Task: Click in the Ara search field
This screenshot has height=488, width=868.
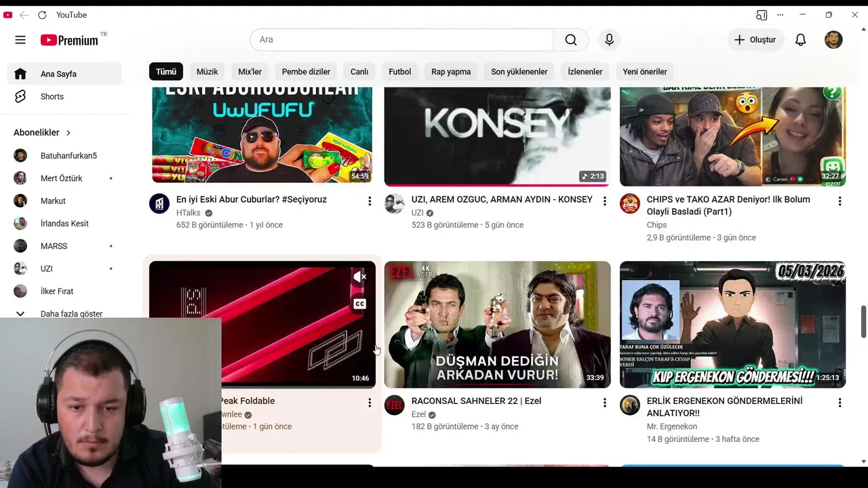Action: point(402,40)
